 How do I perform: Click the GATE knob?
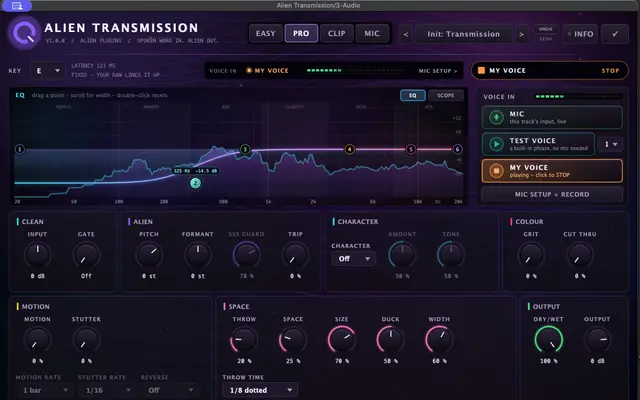pyautogui.click(x=86, y=255)
